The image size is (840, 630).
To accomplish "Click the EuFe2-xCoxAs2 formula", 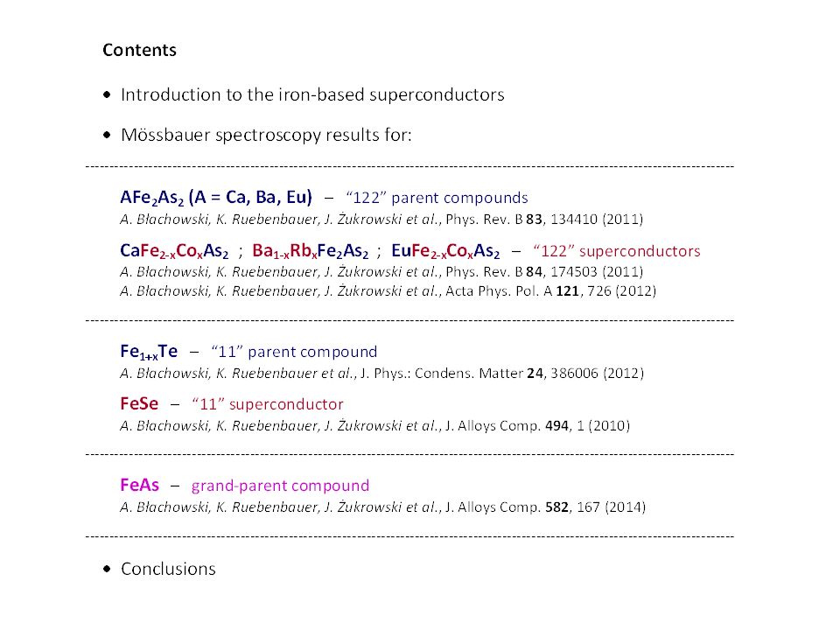I will 445,251.
